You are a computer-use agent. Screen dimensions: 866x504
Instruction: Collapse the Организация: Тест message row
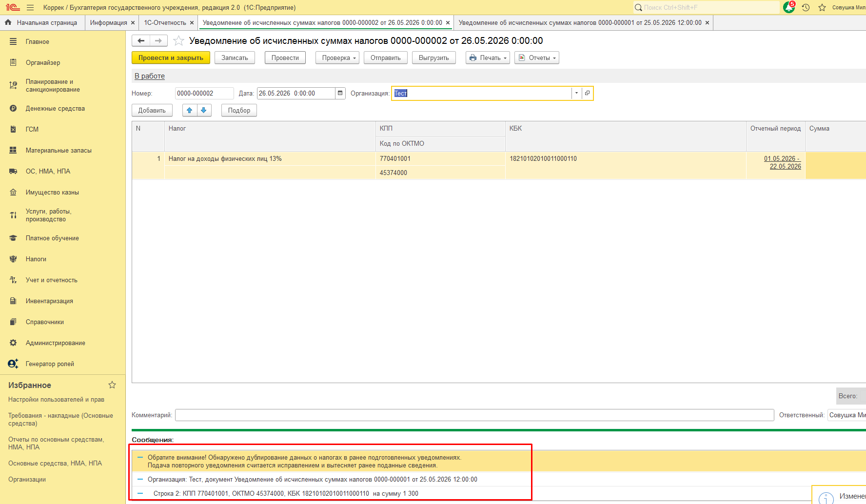(x=140, y=480)
